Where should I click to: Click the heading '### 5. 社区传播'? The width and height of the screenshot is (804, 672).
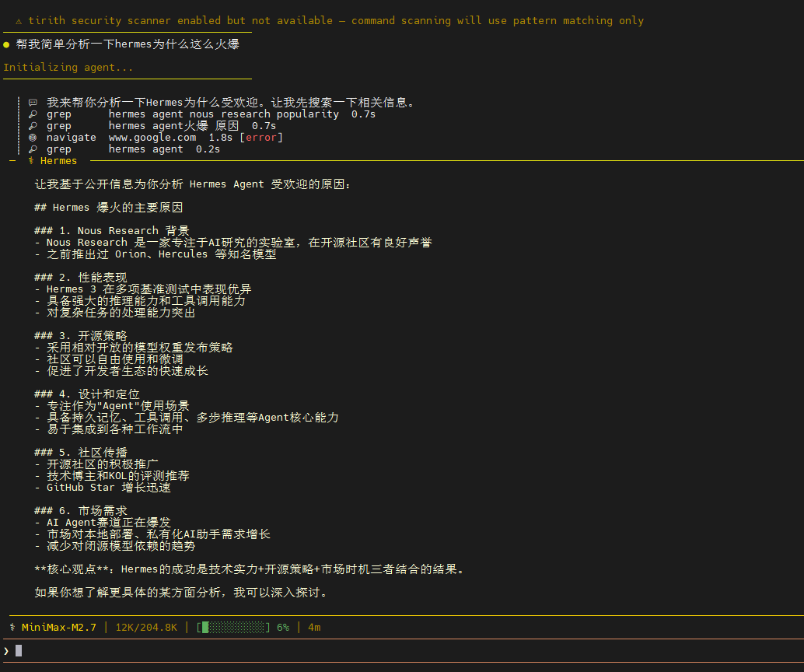[81, 453]
